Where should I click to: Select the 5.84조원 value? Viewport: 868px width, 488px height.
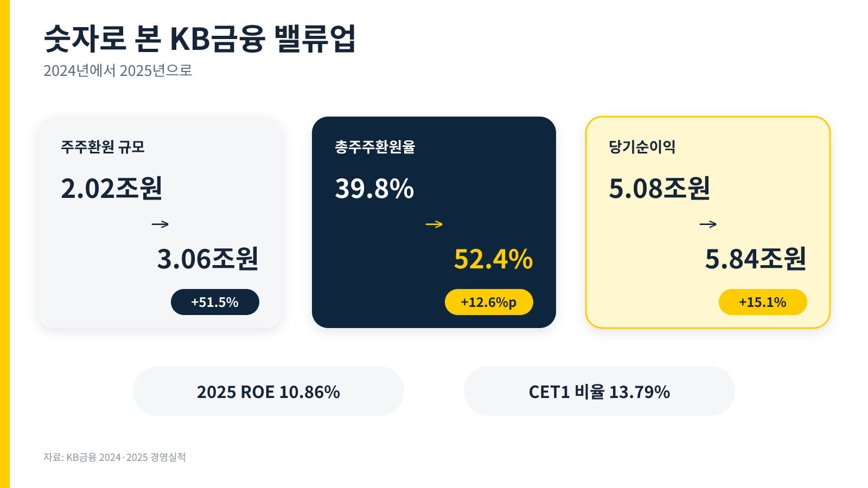tap(756, 259)
